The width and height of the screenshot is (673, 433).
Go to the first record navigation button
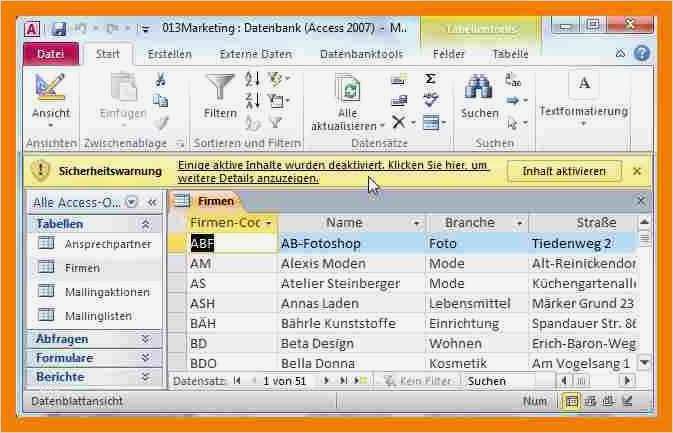[237, 381]
